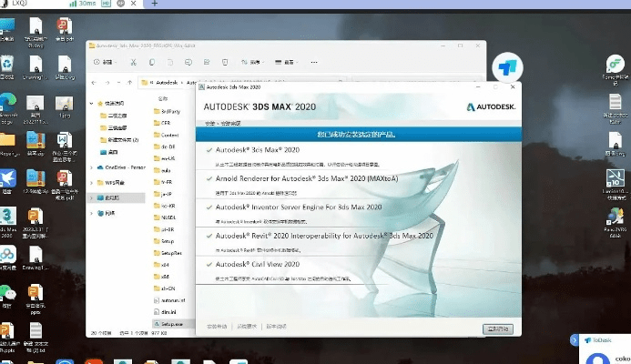
Task: Click the copy icon in Explorer toolbar
Action: tap(150, 63)
